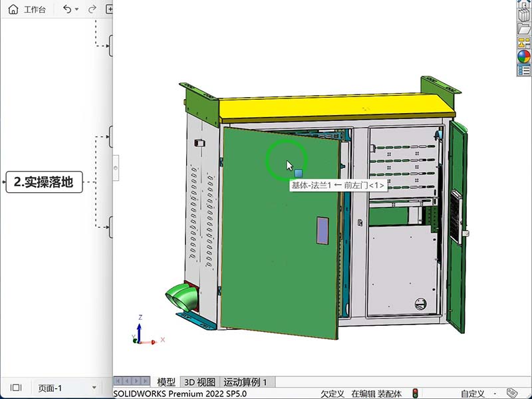532x399 pixels.
Task: Switch to the 模型 tab
Action: (x=166, y=382)
